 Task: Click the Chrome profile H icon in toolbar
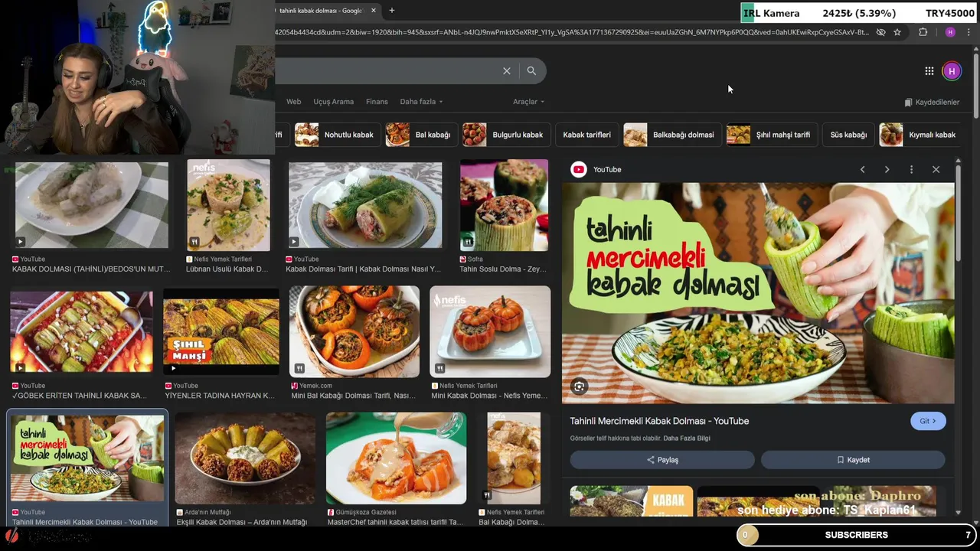pyautogui.click(x=950, y=32)
